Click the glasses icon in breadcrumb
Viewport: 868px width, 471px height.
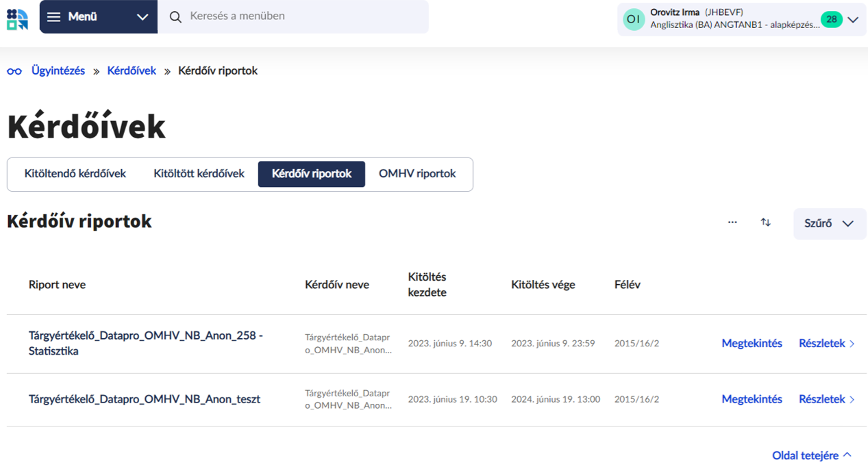(x=14, y=71)
